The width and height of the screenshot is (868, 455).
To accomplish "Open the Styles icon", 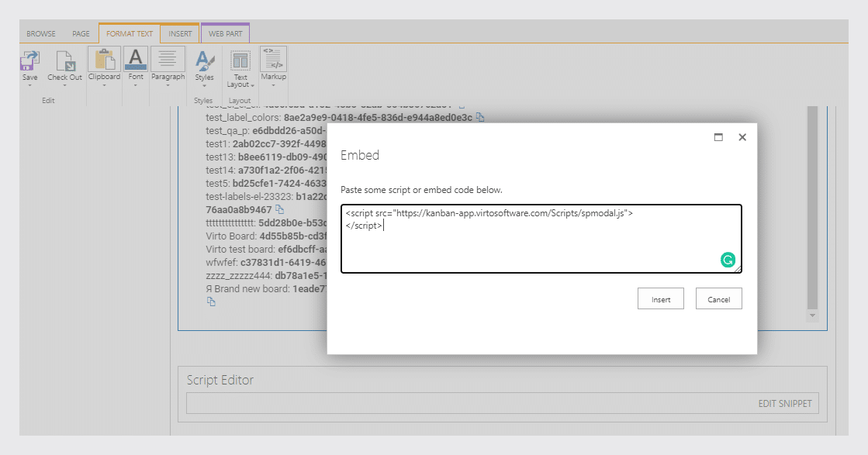I will pos(204,60).
